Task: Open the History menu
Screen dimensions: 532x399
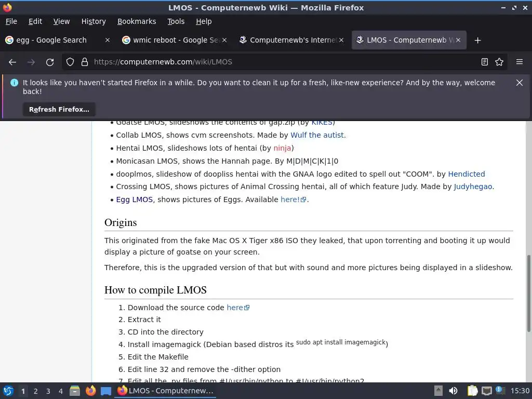Action: pyautogui.click(x=94, y=21)
